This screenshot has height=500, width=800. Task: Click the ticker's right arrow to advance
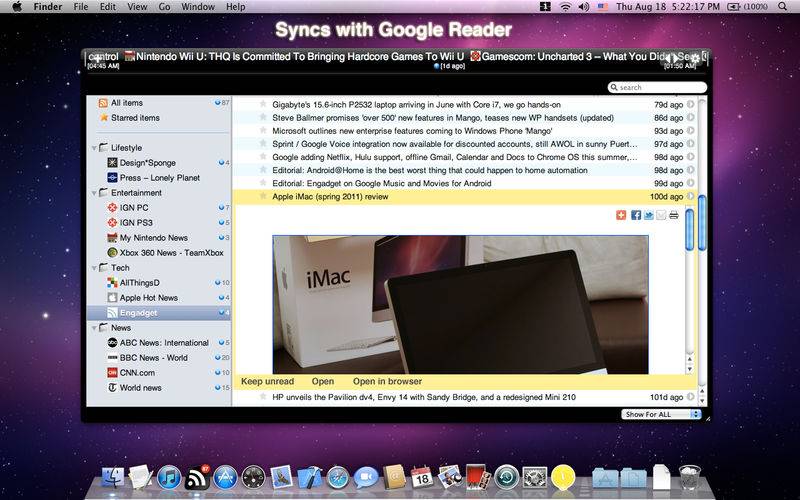coord(677,59)
